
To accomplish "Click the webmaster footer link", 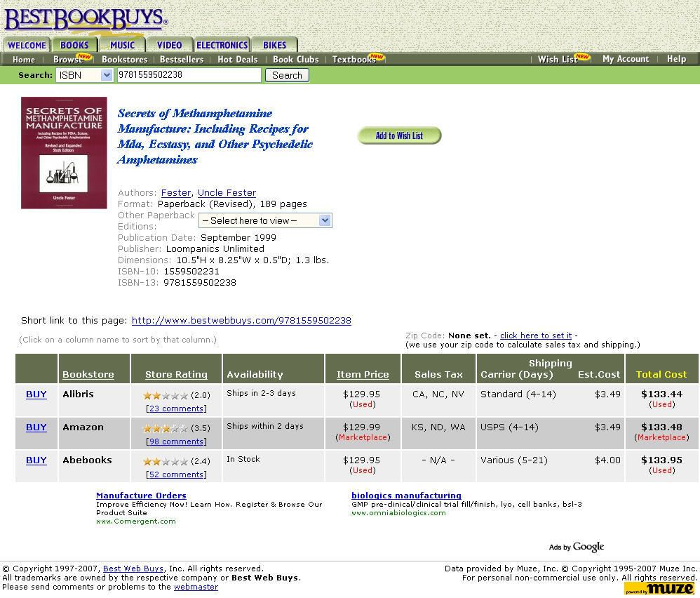I will point(196,587).
